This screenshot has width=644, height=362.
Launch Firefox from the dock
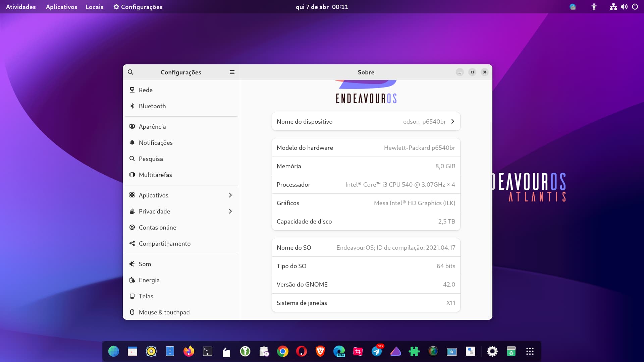189,351
